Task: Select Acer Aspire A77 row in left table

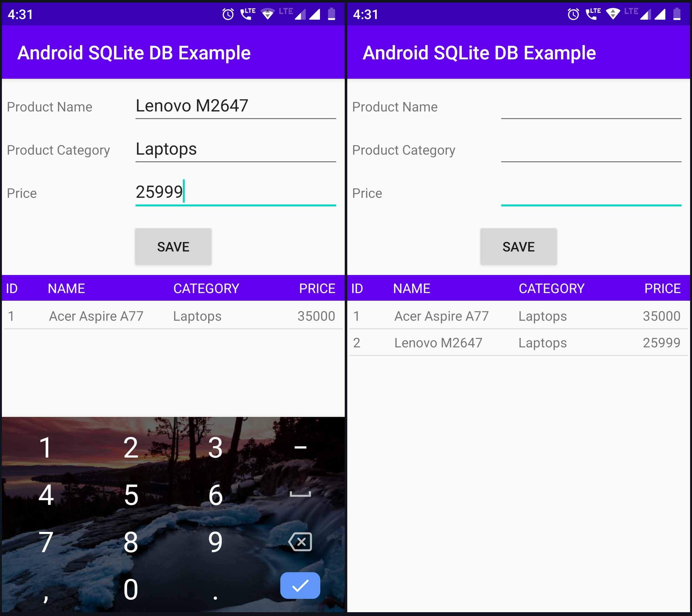Action: click(x=172, y=315)
